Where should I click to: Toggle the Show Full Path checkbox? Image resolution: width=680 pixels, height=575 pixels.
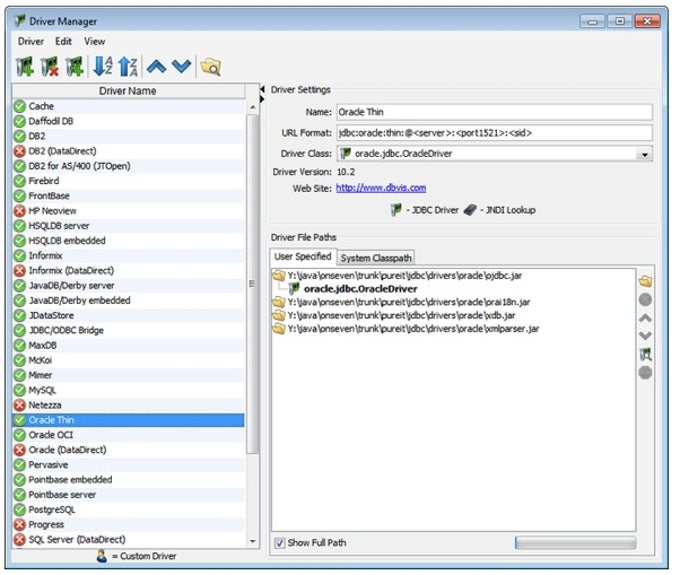[x=280, y=543]
